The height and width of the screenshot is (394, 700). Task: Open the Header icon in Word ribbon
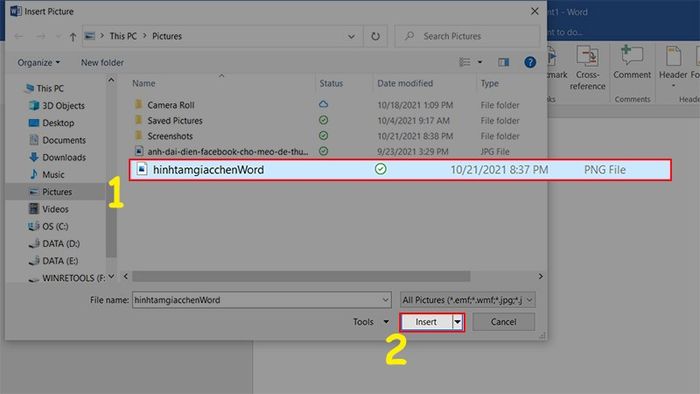point(673,57)
